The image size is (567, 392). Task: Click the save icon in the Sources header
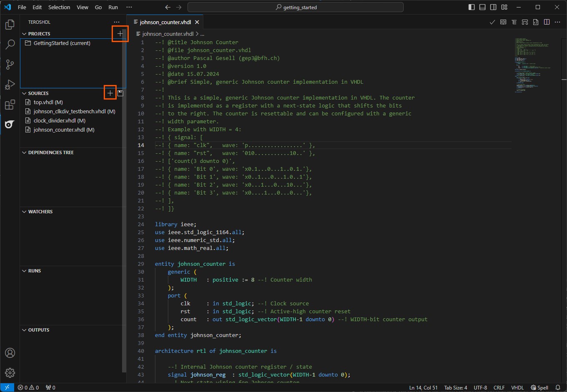pos(120,93)
